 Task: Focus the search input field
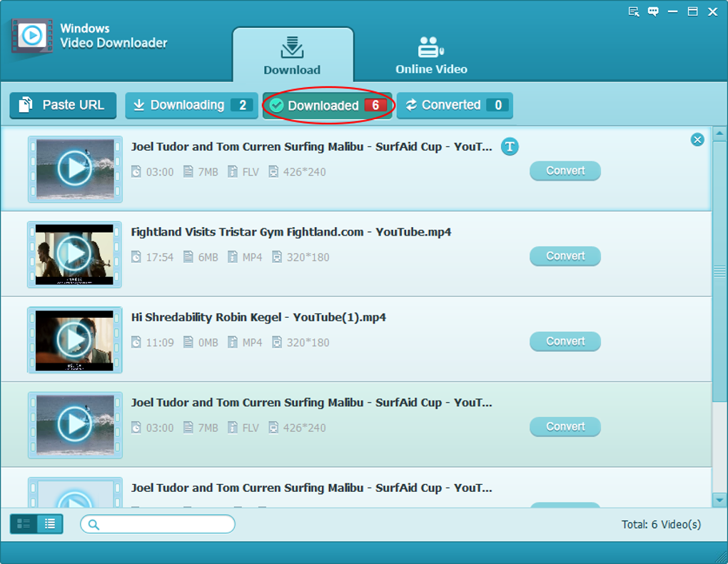[158, 524]
